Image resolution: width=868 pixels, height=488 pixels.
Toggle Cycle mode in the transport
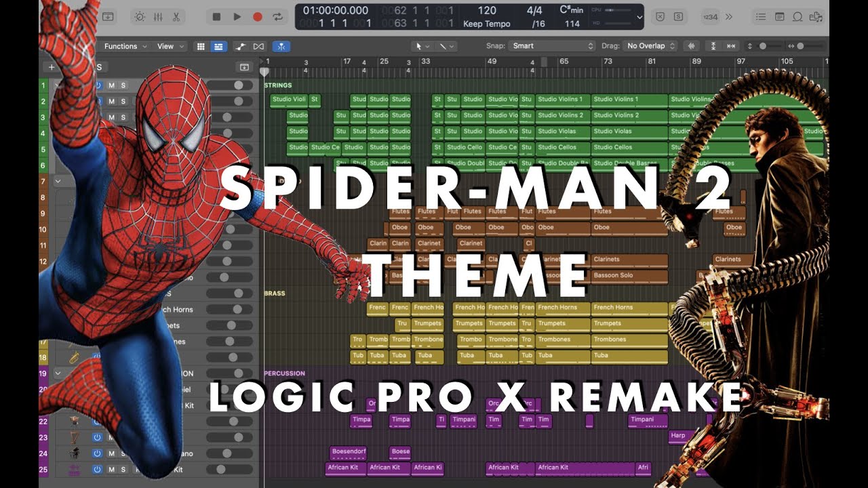(x=277, y=17)
